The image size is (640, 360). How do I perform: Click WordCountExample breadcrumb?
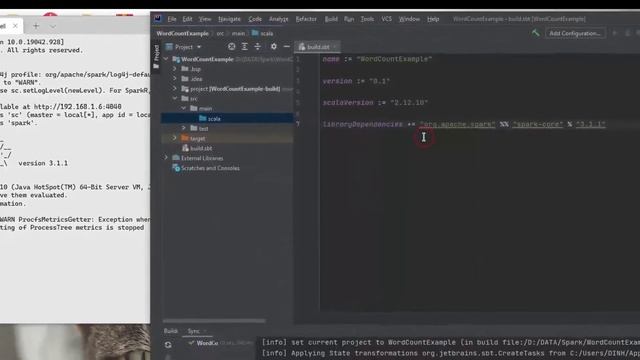pyautogui.click(x=182, y=33)
